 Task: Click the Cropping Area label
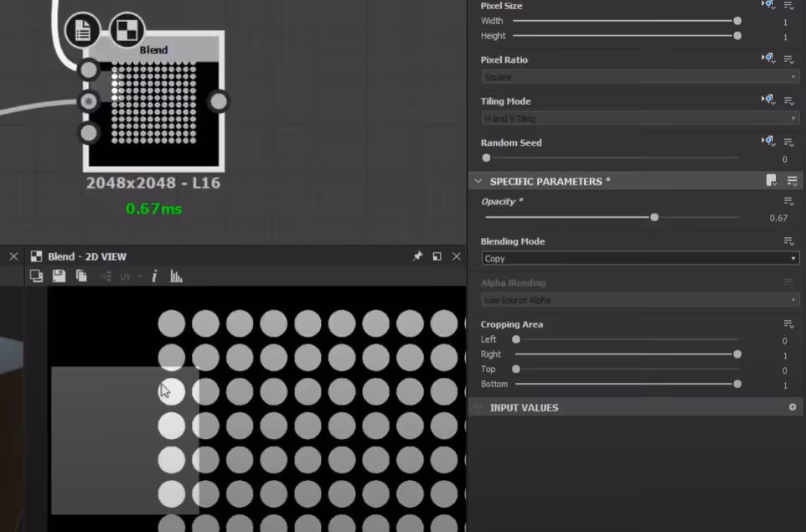pos(511,324)
